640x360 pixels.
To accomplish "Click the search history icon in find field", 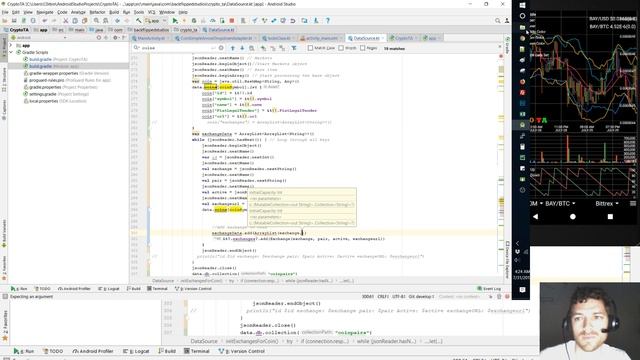I will click(136, 48).
